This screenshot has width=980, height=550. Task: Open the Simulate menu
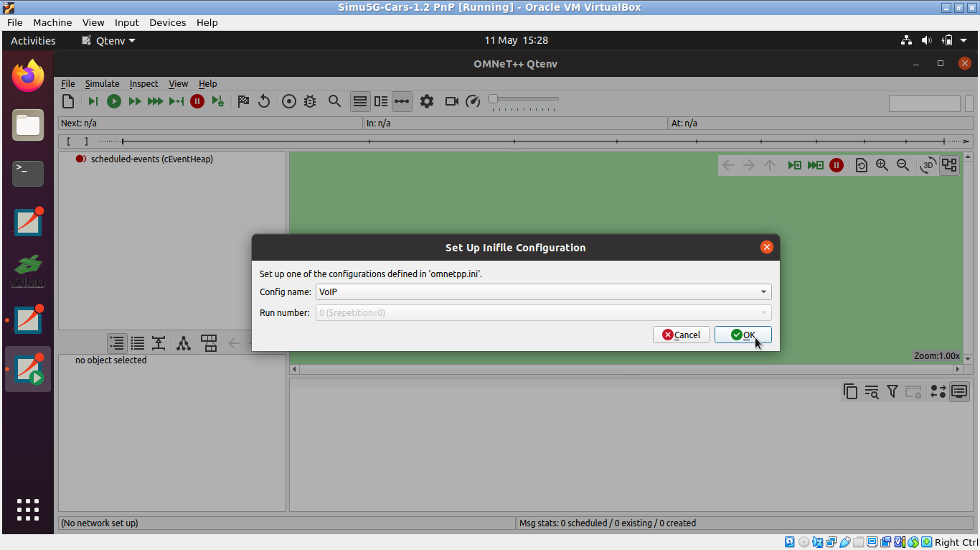tap(102, 83)
